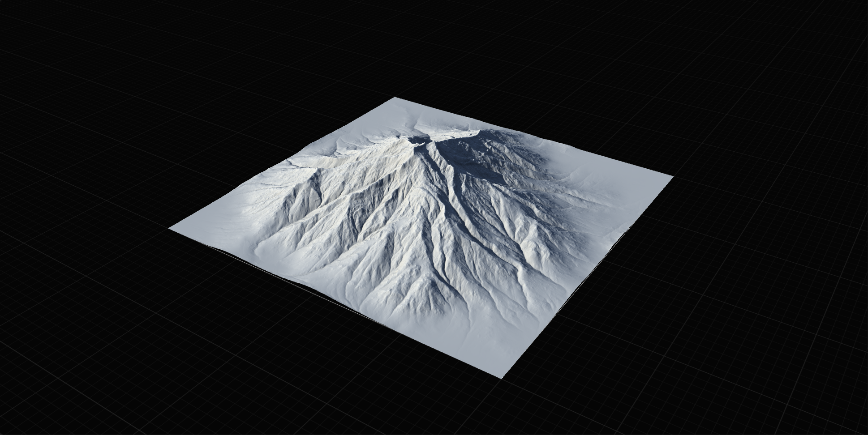Click the terrain's nearest bottom corner
Screen dimensions: 868x435
coord(503,377)
